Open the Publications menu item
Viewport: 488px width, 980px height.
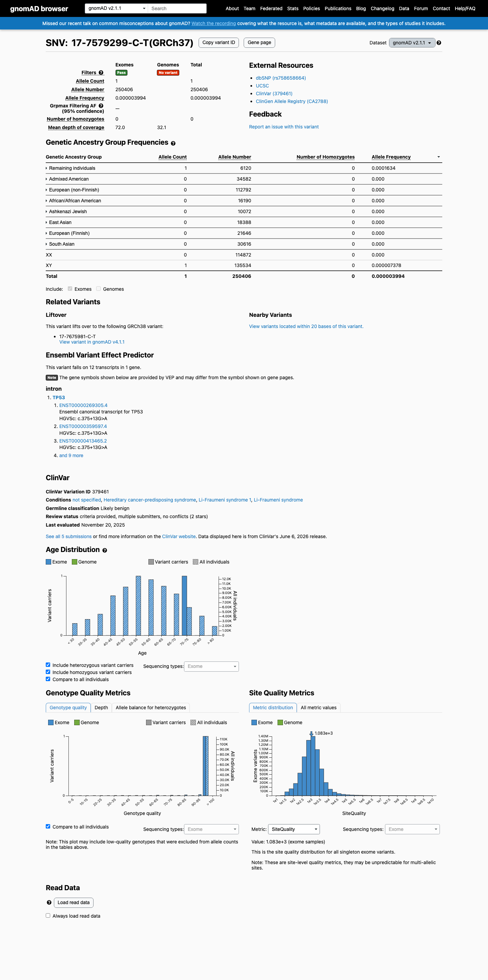(338, 8)
